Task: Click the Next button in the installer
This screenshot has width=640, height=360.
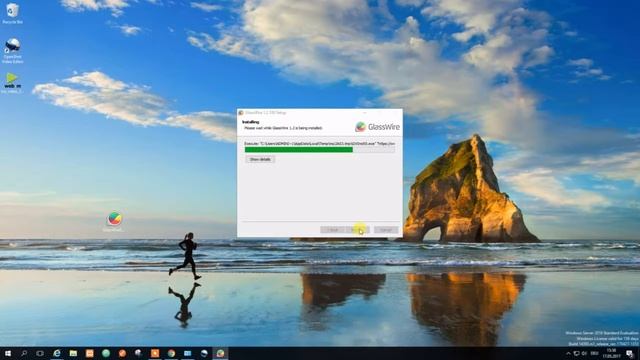Action: (x=358, y=230)
